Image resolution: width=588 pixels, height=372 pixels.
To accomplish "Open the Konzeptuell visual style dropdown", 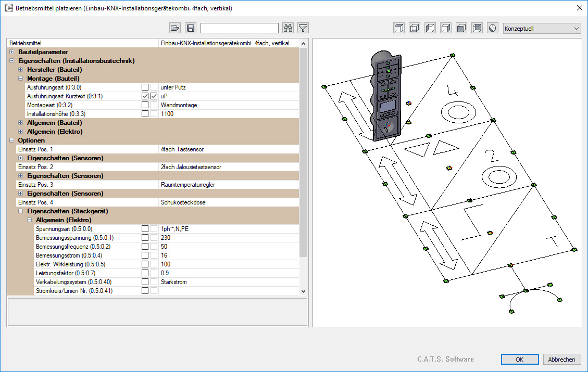I will pos(542,28).
